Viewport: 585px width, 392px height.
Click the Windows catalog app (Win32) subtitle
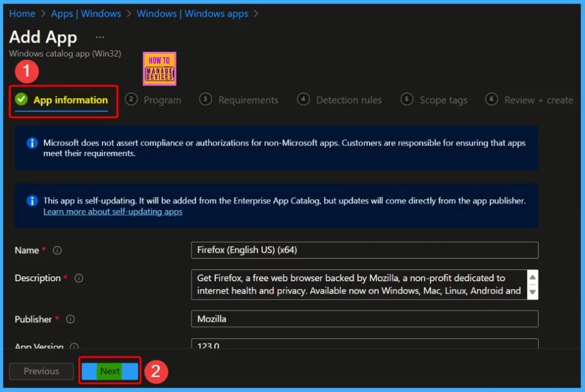tap(65, 54)
